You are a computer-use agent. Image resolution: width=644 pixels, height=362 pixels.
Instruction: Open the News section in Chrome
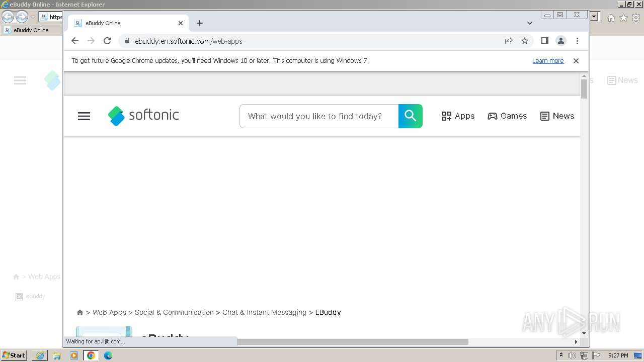coord(557,116)
